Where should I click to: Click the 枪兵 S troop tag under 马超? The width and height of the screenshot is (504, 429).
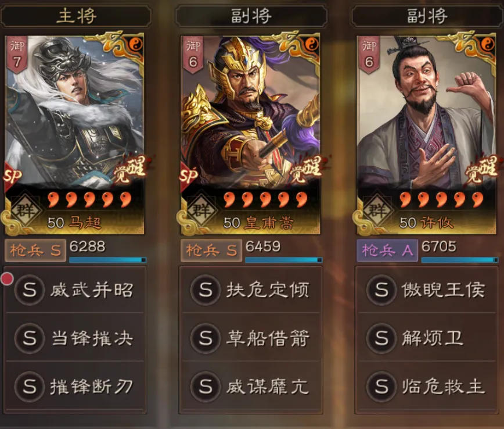click(x=35, y=251)
